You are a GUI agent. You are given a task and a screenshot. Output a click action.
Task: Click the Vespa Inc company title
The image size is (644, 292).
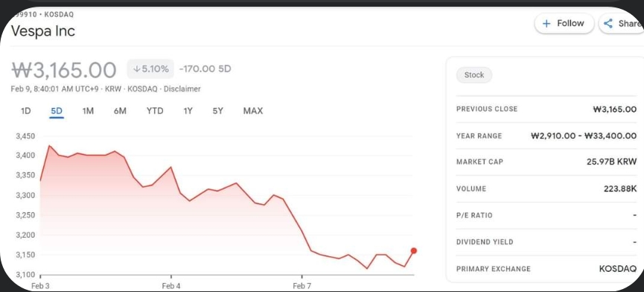coord(43,31)
